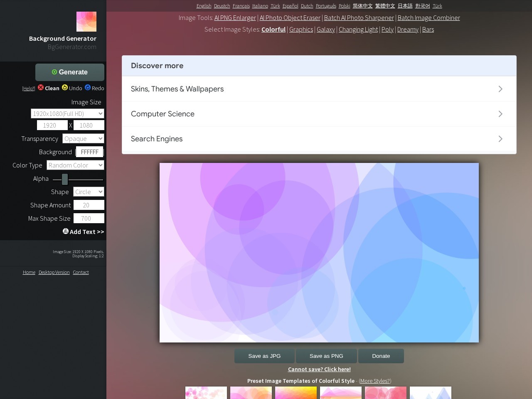The width and height of the screenshot is (532, 399).
Task: Click the BgGenerator.com site name
Action: click(x=72, y=47)
